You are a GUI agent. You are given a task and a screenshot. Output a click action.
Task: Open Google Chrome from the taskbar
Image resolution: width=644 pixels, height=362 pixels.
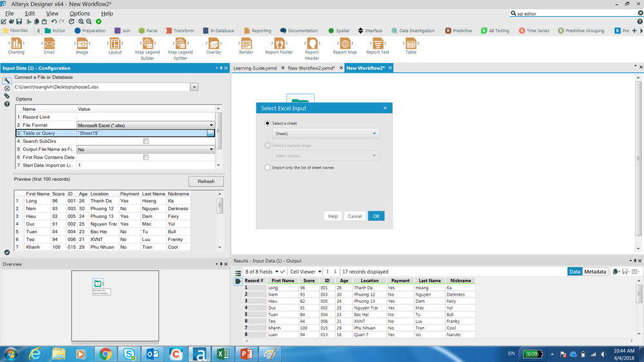(x=106, y=354)
